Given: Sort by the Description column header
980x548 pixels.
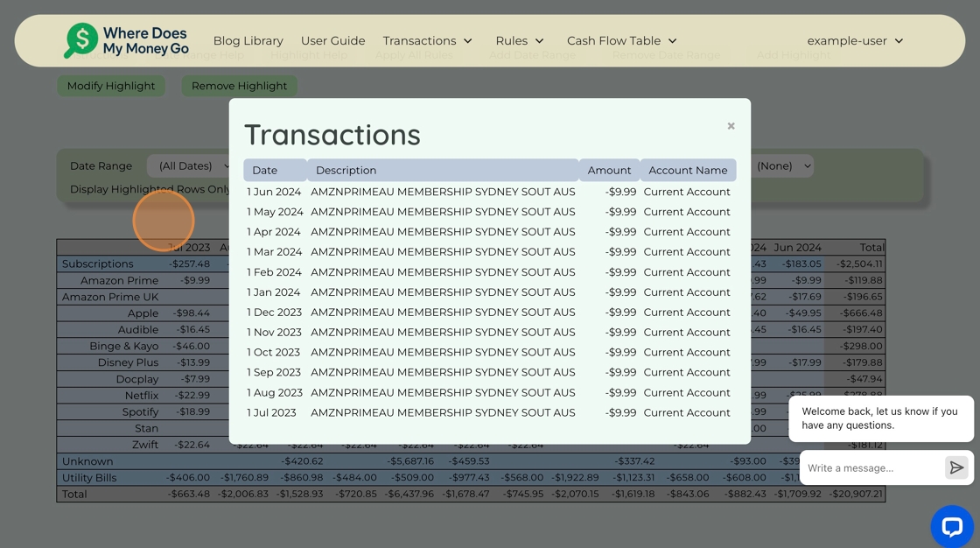Looking at the screenshot, I should click(x=443, y=170).
